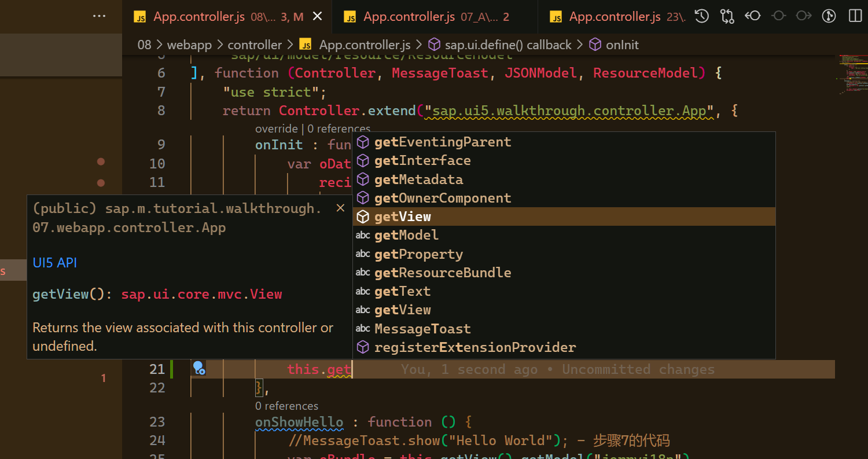Split the editor with the layout icon
Viewport: 868px width, 459px height.
[x=855, y=16]
